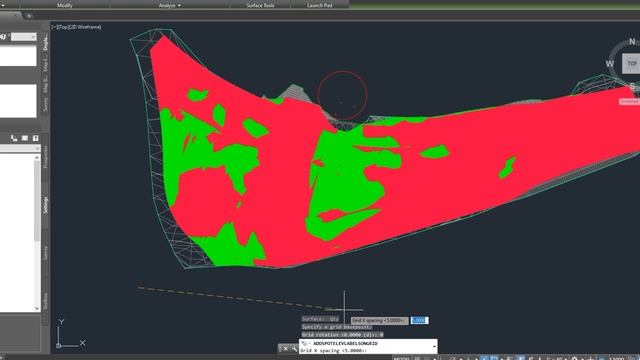The height and width of the screenshot is (360, 640).
Task: Toggle the grid display status icon
Action: (x=417, y=358)
